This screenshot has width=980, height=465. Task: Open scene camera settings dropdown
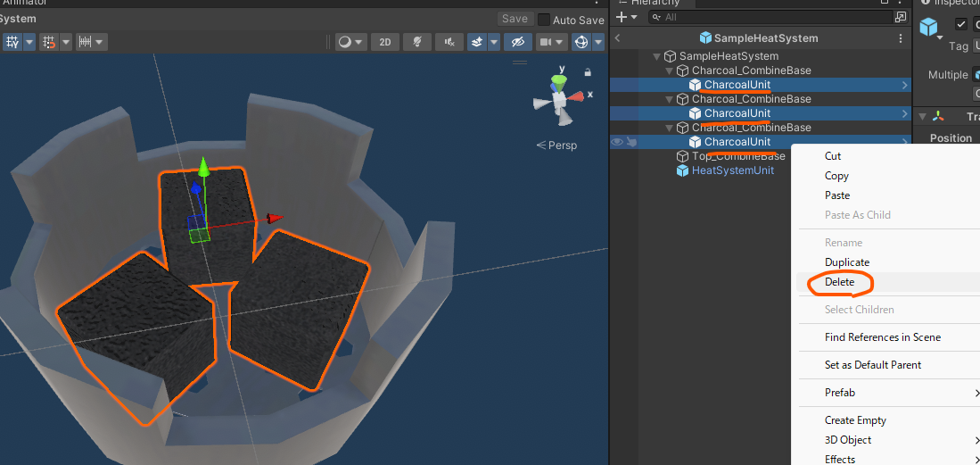[551, 42]
